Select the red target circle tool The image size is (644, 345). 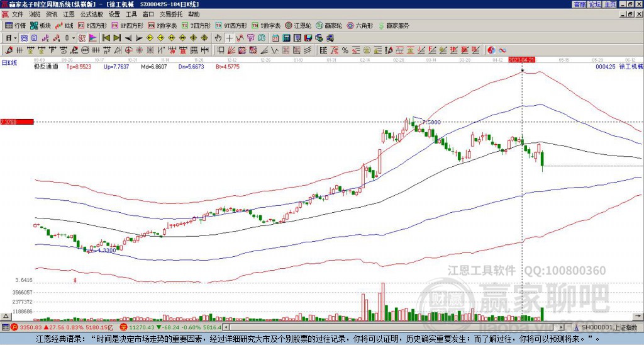[128, 50]
